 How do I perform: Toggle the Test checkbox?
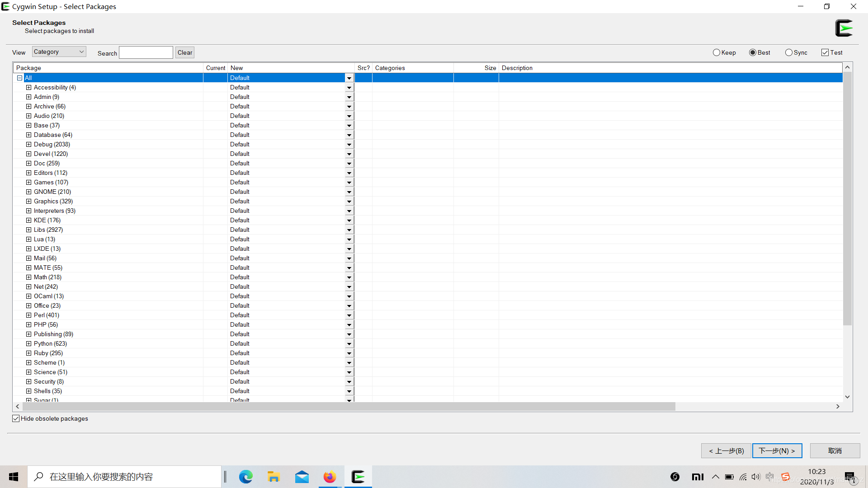click(x=825, y=52)
